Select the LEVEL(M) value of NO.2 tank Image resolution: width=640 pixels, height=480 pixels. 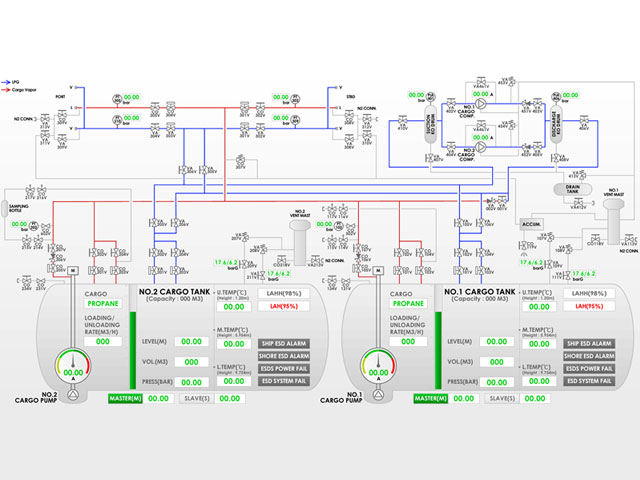point(191,342)
